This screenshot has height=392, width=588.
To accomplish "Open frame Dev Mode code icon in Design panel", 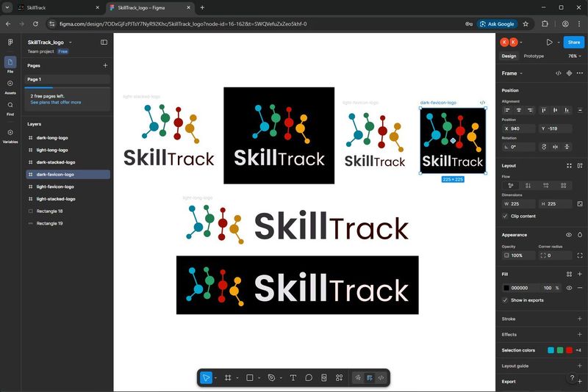I will (x=559, y=73).
